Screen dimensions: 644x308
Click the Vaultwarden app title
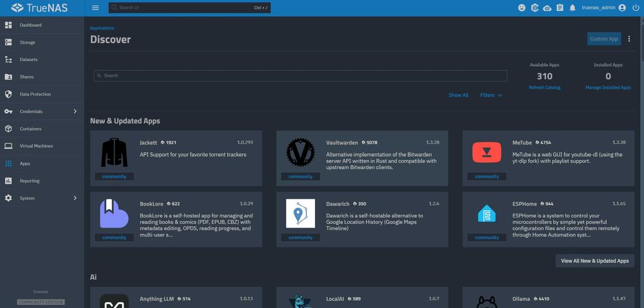point(342,142)
